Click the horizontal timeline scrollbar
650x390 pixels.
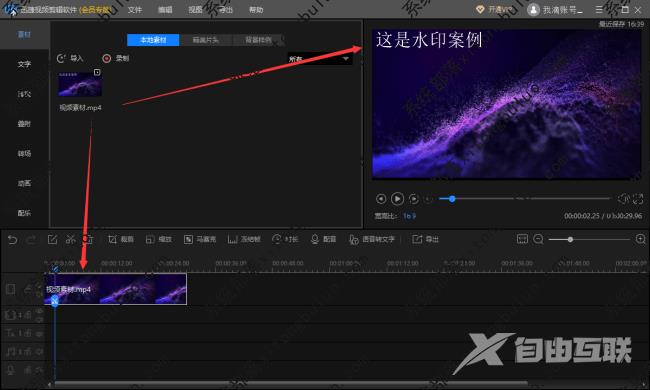coord(291,383)
